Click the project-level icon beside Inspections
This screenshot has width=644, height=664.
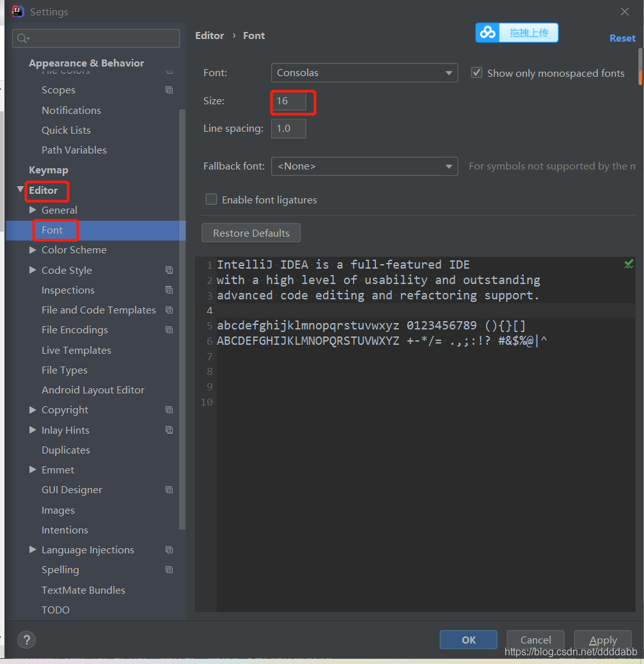(x=169, y=290)
